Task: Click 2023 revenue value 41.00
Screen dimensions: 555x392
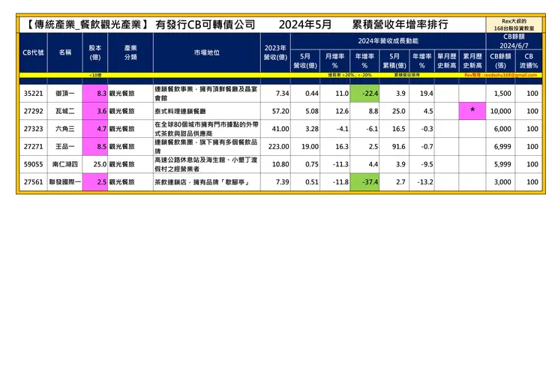Action: click(x=280, y=129)
